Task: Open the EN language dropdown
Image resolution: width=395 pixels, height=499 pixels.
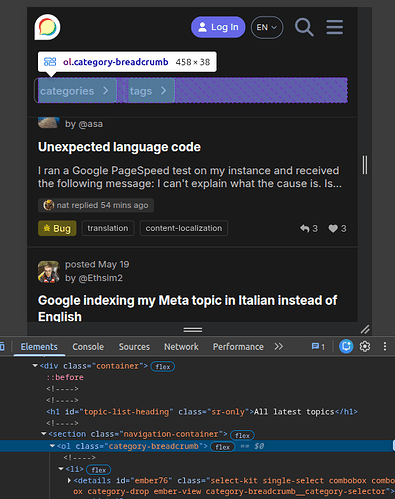Action: (267, 27)
